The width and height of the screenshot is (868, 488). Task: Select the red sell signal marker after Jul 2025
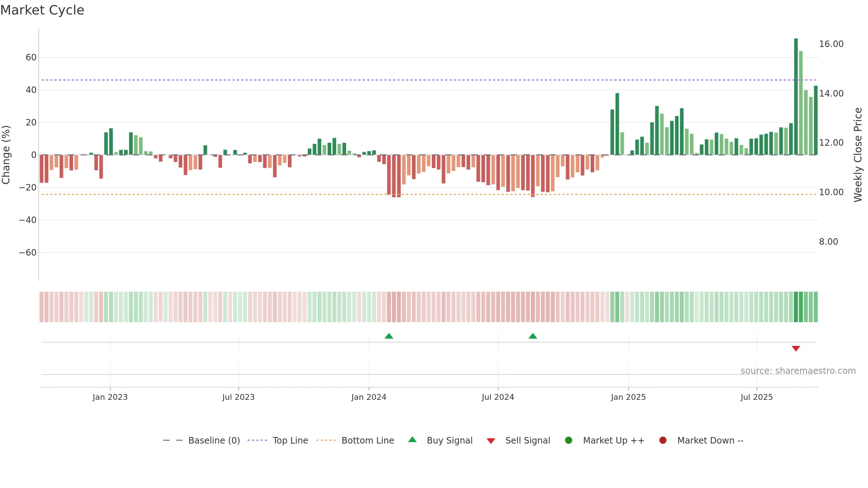(x=796, y=348)
